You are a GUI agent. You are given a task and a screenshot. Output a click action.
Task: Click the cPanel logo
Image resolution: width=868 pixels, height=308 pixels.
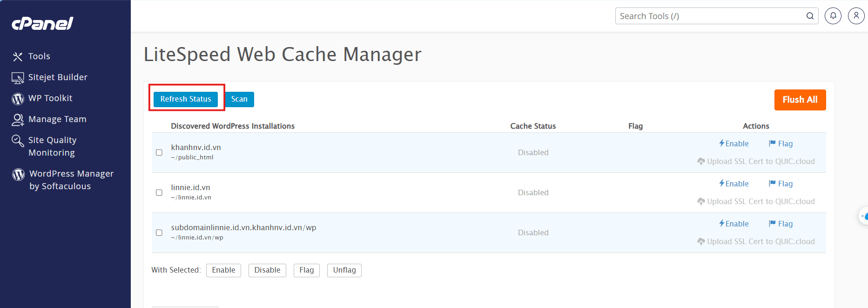[42, 23]
